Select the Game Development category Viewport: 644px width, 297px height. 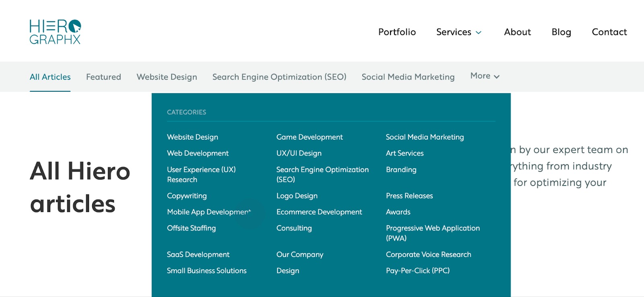coord(310,137)
